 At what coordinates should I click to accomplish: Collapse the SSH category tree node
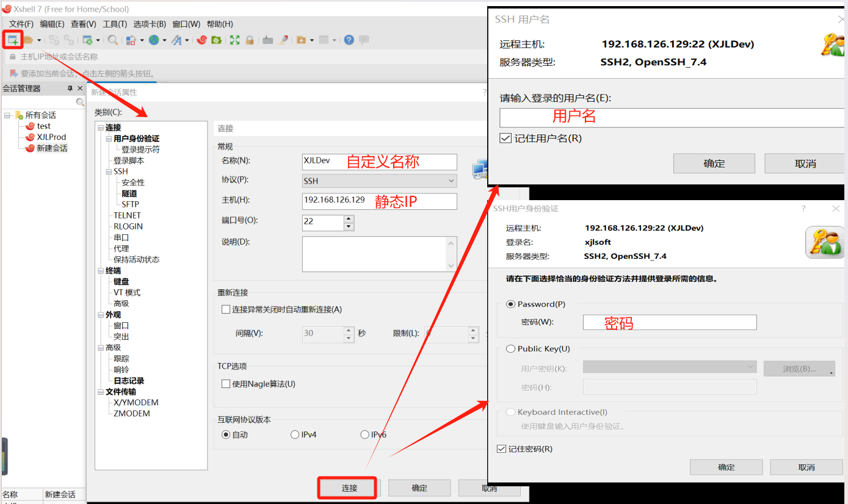pos(109,171)
